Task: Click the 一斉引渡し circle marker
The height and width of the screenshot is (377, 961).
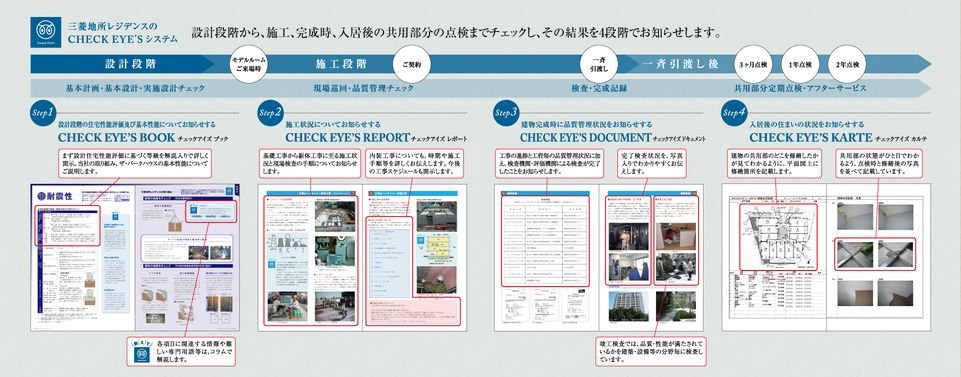Action: [600, 64]
